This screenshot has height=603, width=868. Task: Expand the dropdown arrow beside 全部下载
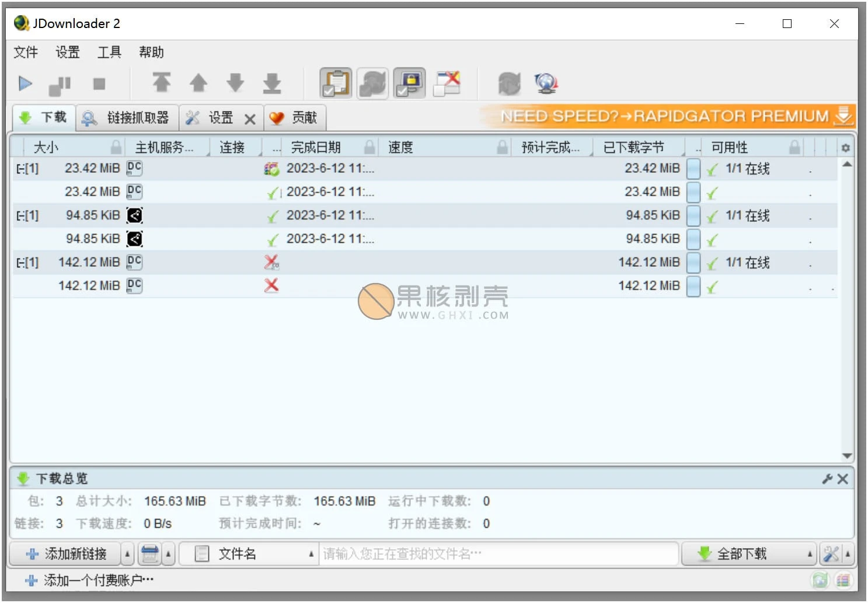coord(811,553)
